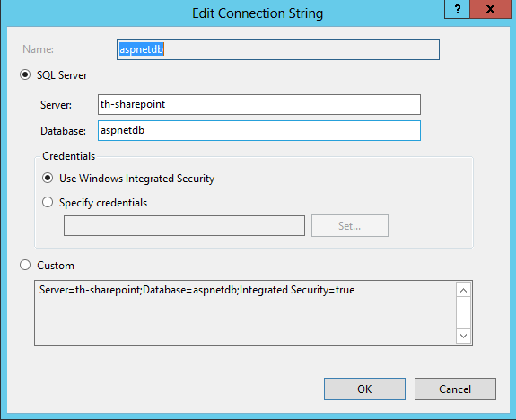This screenshot has height=420, width=516.
Task: Click inside the Database text field
Action: point(259,131)
